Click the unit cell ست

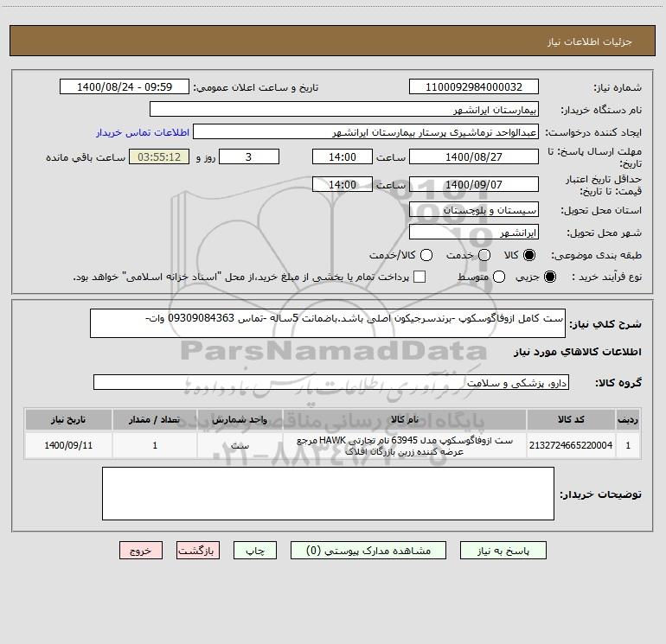(x=240, y=445)
